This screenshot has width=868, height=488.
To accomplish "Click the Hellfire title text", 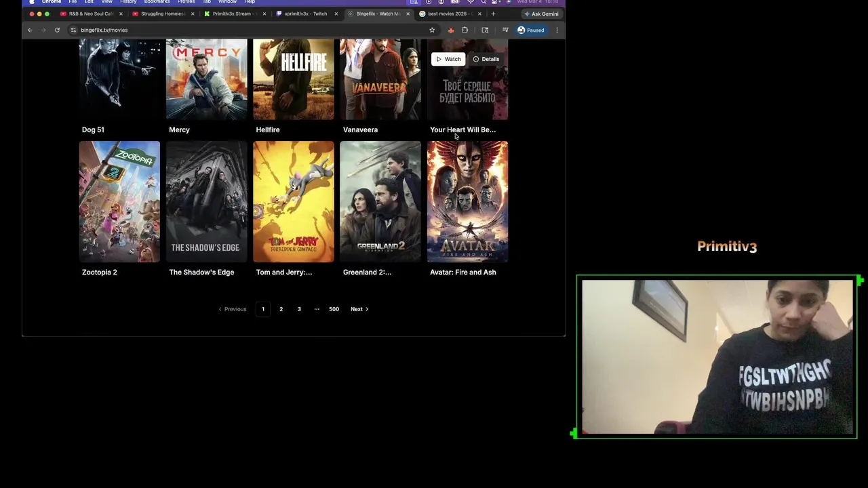I will coord(268,129).
